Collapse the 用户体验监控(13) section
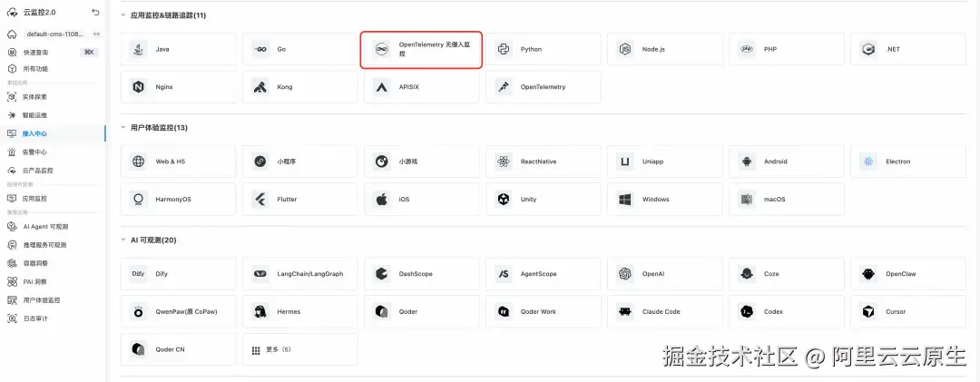Viewport: 980px width, 382px height. (122, 128)
